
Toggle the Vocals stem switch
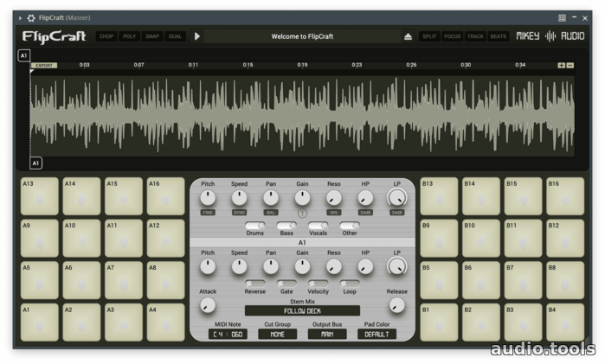(318, 226)
